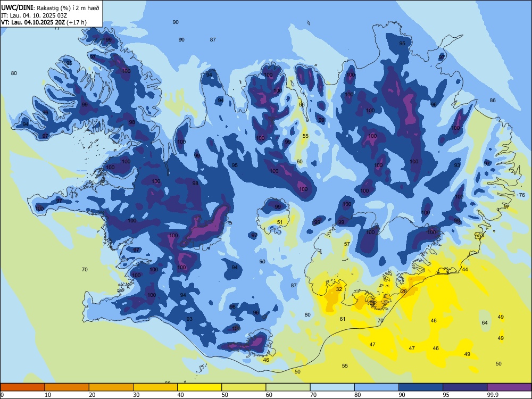Select the map value '56'
This screenshot has width=532, height=399.
302,104
